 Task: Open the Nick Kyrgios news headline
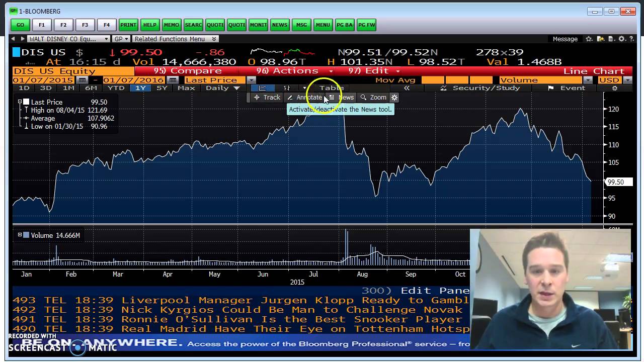click(242, 310)
